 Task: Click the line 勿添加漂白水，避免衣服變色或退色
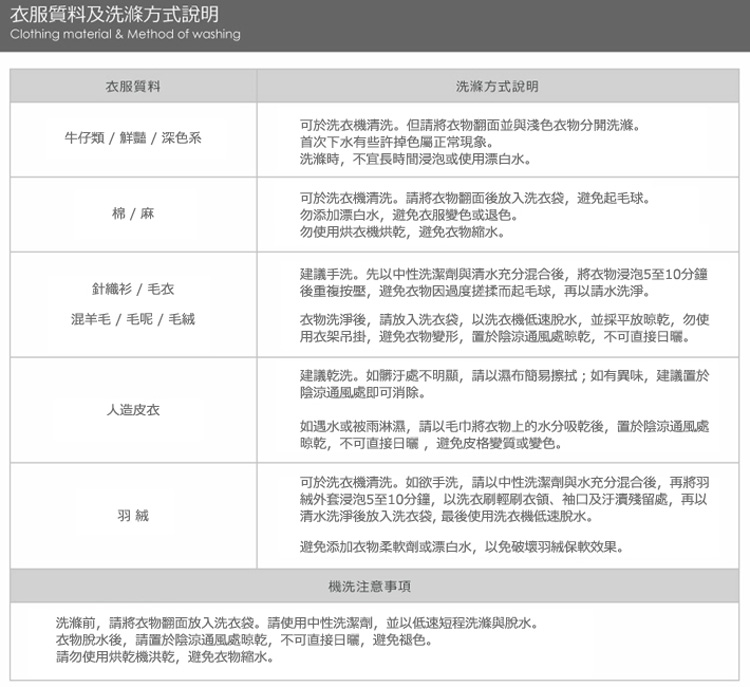[409, 215]
